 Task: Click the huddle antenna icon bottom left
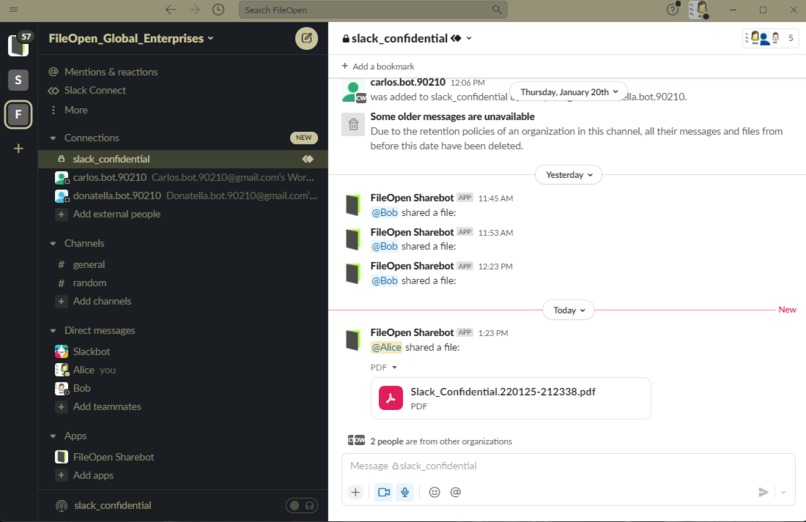coord(61,506)
